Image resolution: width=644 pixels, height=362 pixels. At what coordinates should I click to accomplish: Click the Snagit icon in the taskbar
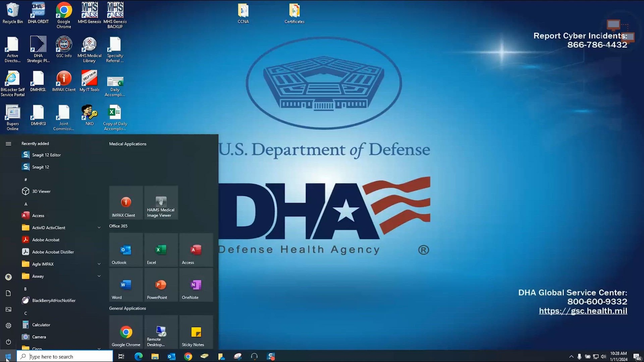[271, 356]
